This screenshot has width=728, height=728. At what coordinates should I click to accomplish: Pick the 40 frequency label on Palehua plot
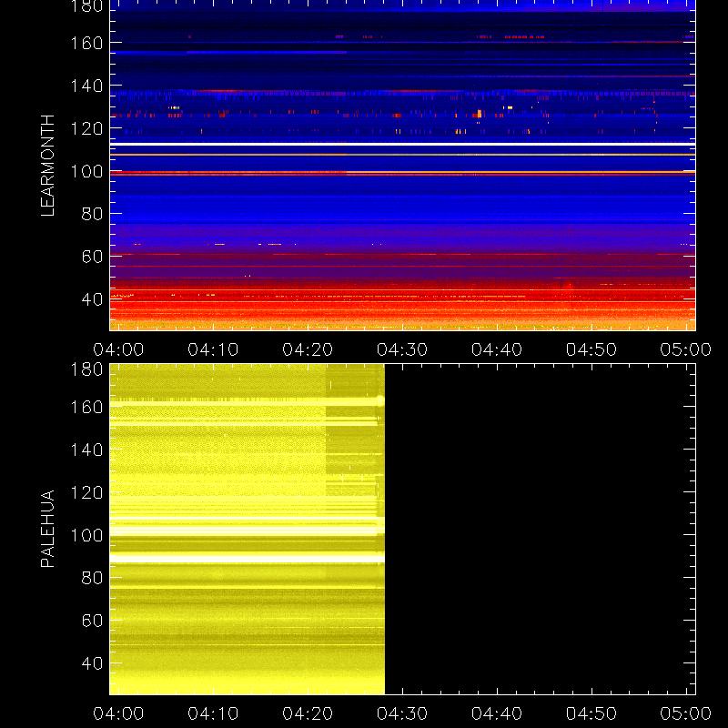92,663
